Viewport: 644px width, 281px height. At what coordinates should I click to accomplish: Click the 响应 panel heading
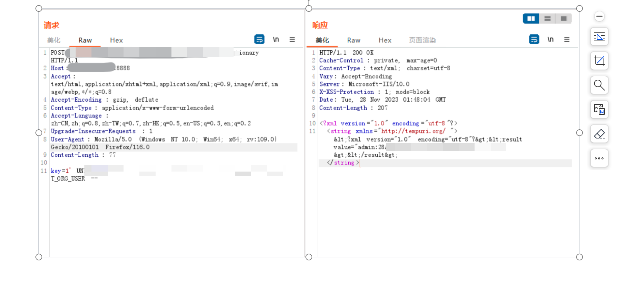click(x=320, y=25)
